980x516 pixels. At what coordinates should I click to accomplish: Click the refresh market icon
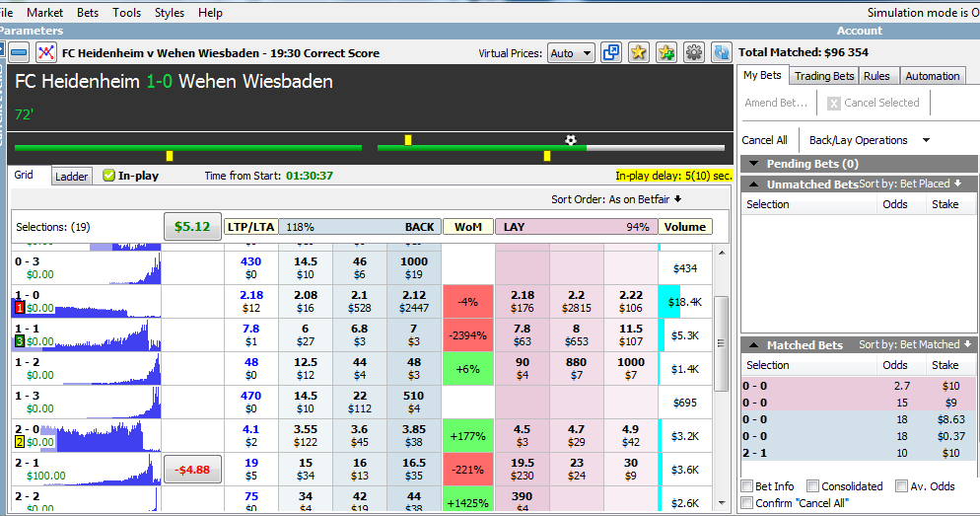[722, 52]
